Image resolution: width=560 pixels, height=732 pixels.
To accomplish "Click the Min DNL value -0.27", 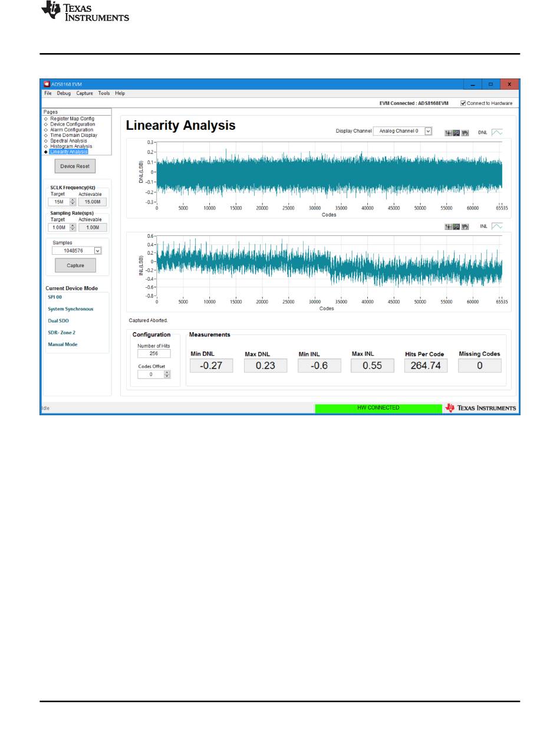I will click(211, 366).
